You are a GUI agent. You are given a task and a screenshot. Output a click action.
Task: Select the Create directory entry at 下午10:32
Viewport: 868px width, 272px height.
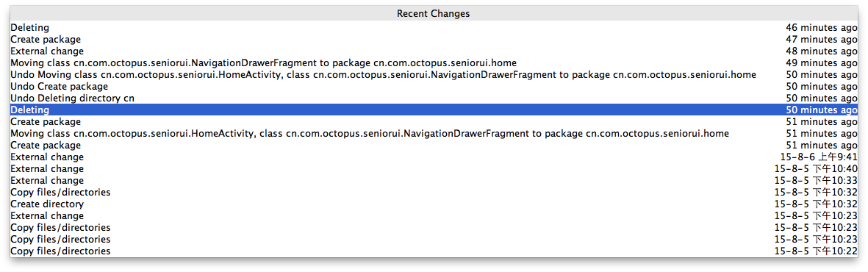434,204
